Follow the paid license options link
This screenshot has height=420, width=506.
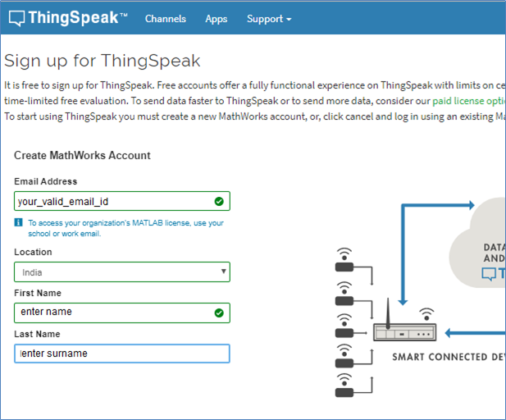tap(469, 101)
